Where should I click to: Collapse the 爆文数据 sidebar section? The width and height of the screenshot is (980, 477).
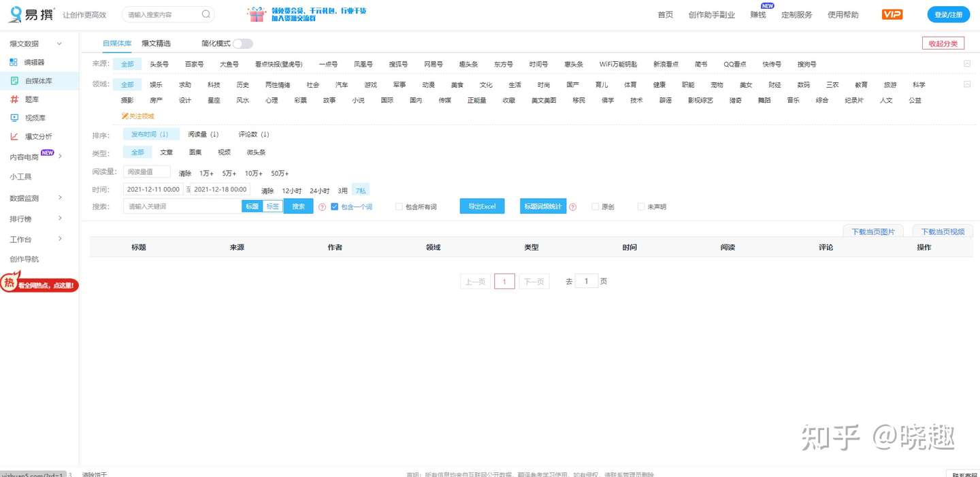click(x=59, y=44)
